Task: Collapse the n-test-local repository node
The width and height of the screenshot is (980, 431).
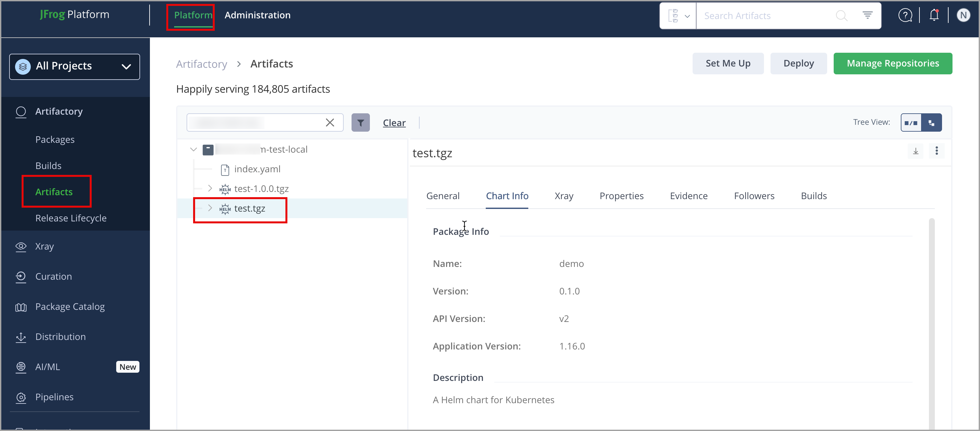Action: click(193, 150)
